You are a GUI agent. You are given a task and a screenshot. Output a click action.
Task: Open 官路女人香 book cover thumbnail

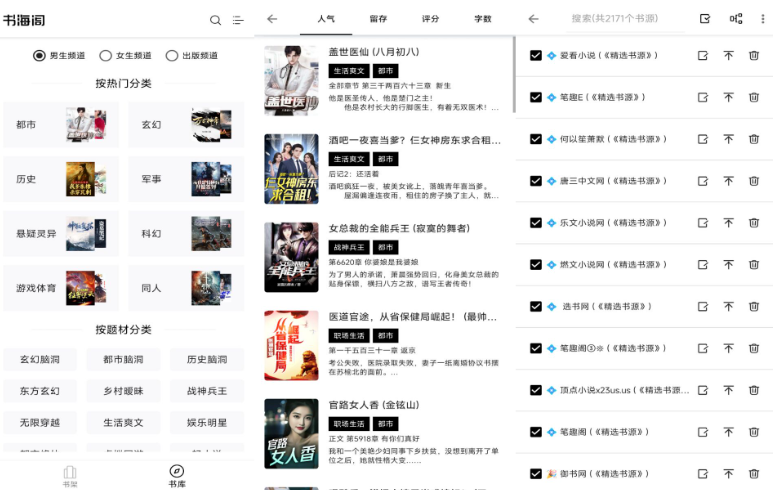click(291, 434)
